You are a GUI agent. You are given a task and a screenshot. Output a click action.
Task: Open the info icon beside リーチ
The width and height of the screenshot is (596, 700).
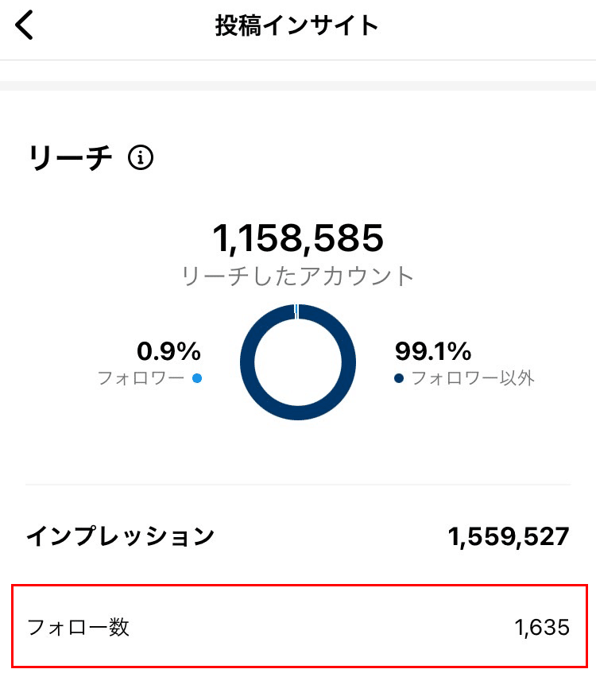141,158
